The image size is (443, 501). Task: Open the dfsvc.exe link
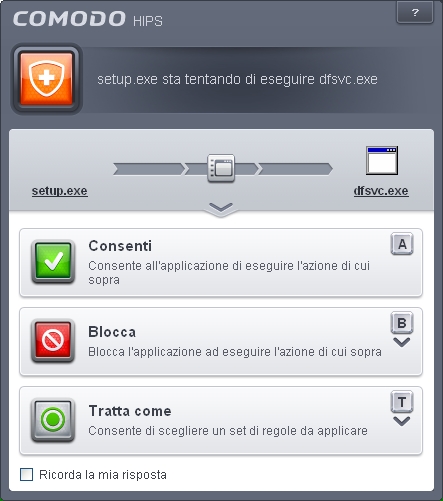pos(381,191)
